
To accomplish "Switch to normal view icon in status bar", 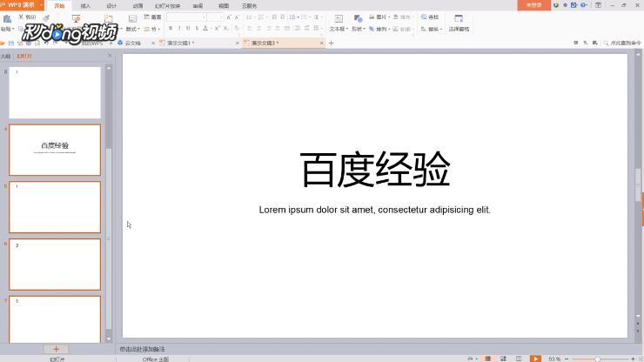I will pyautogui.click(x=487, y=359).
